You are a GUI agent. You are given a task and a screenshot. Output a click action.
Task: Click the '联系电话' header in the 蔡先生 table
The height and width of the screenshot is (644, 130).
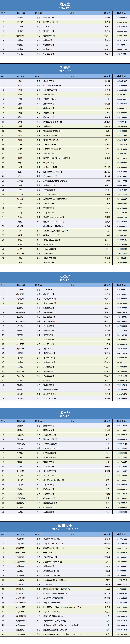tap(121, 13)
